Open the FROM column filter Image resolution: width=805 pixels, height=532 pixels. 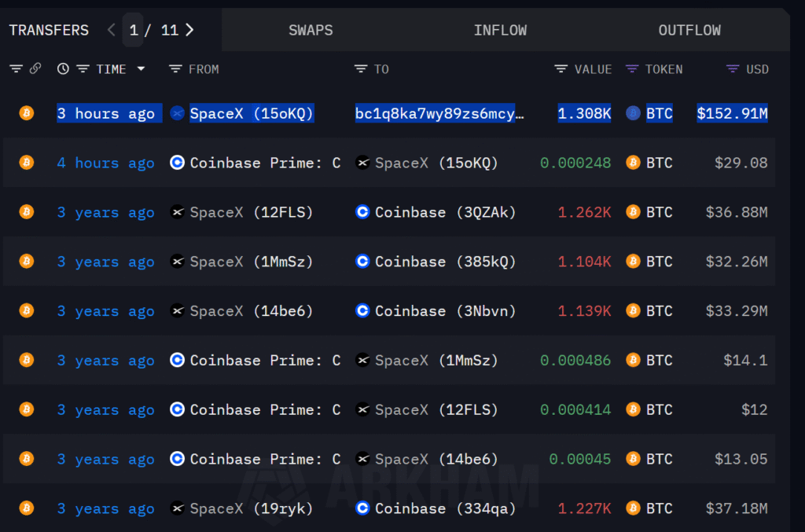[x=175, y=68]
